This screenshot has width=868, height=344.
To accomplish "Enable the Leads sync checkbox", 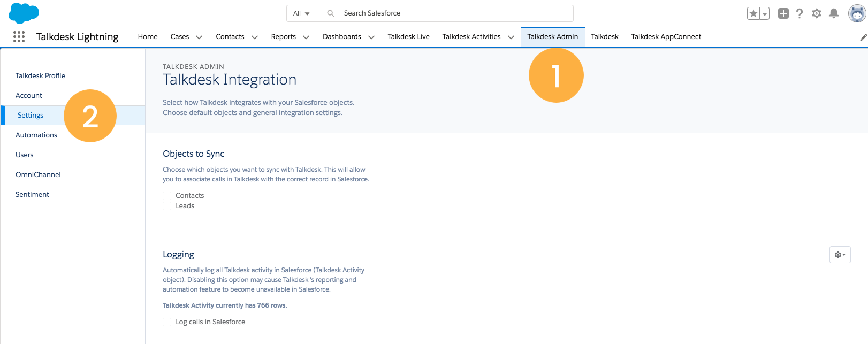I will 167,206.
